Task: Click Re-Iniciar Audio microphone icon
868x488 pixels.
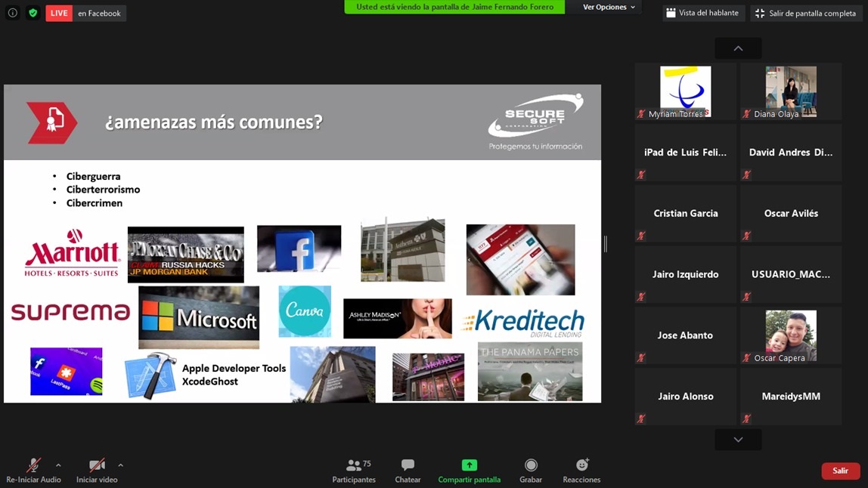Action: [x=33, y=465]
